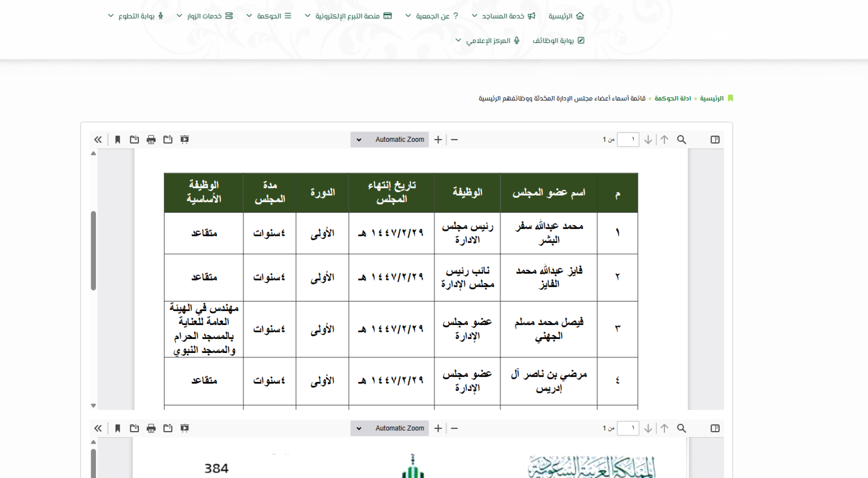
Task: Zoom out in the second PDF viewer
Action: [454, 428]
